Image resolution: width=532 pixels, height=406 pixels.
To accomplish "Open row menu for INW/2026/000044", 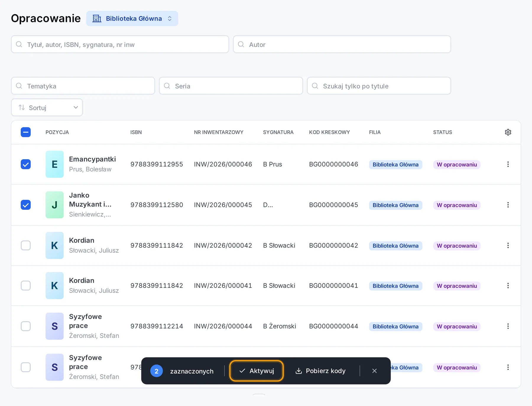I will [508, 326].
